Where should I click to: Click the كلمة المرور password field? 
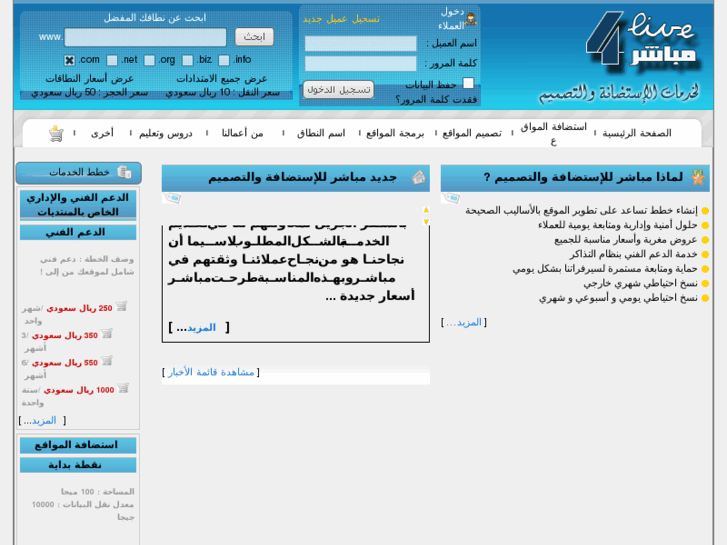click(361, 64)
